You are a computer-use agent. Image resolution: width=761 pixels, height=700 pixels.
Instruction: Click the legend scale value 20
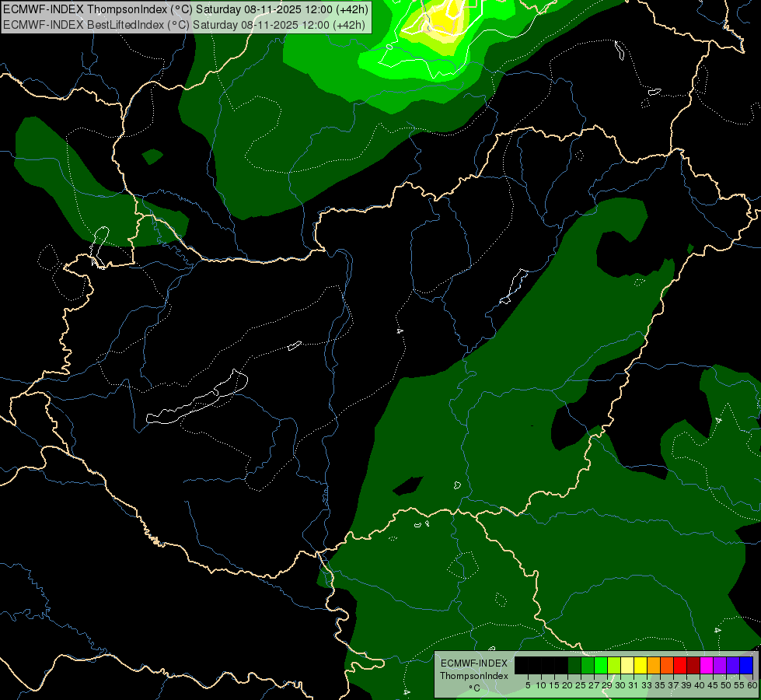tap(567, 685)
